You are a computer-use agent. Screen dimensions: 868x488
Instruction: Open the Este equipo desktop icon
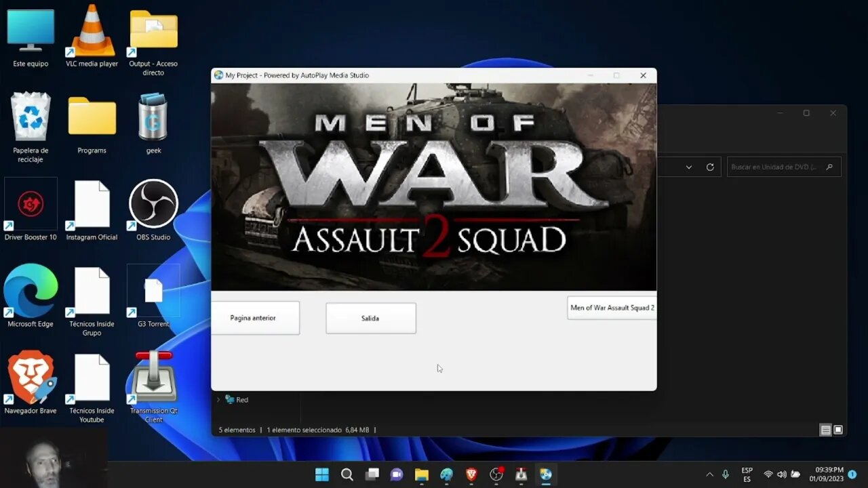pyautogui.click(x=31, y=38)
